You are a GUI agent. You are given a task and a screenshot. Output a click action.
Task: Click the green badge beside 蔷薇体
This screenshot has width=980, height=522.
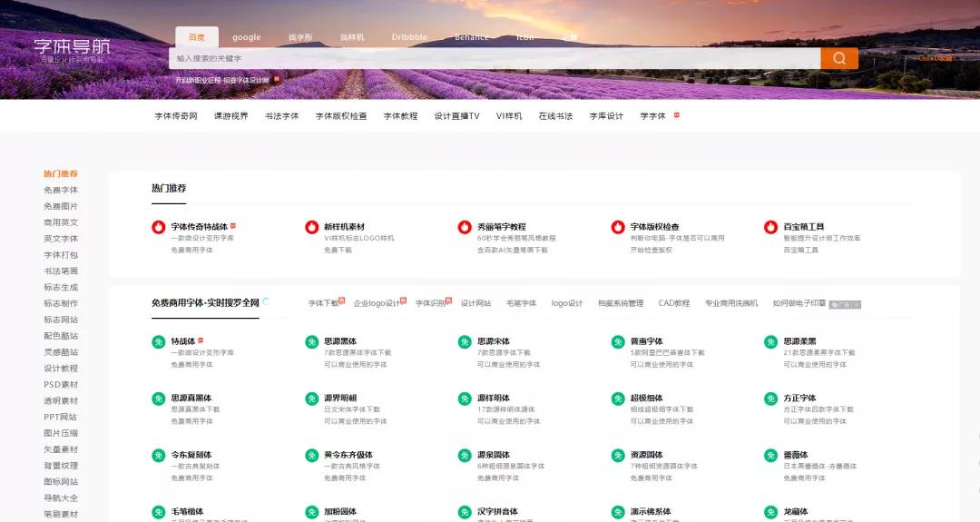(x=770, y=455)
